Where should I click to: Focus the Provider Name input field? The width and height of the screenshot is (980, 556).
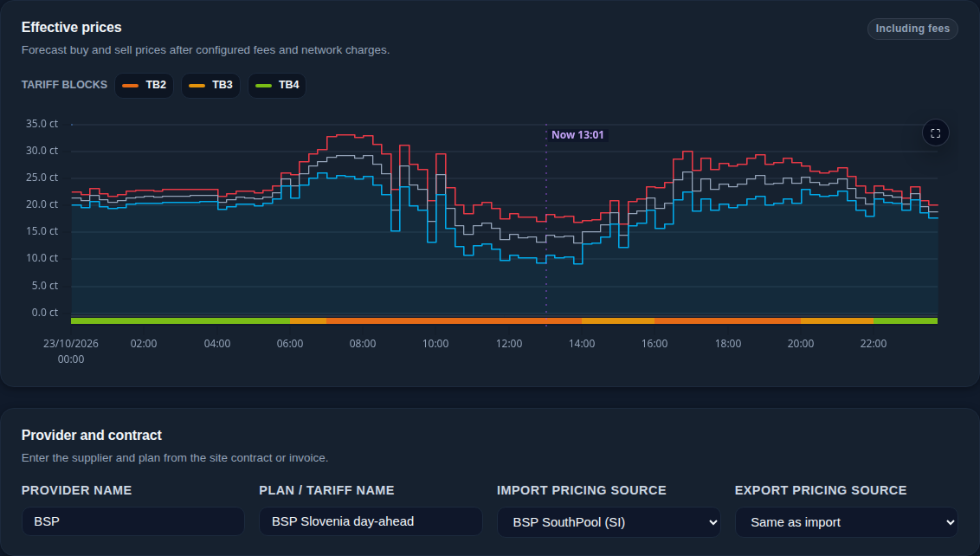point(133,521)
